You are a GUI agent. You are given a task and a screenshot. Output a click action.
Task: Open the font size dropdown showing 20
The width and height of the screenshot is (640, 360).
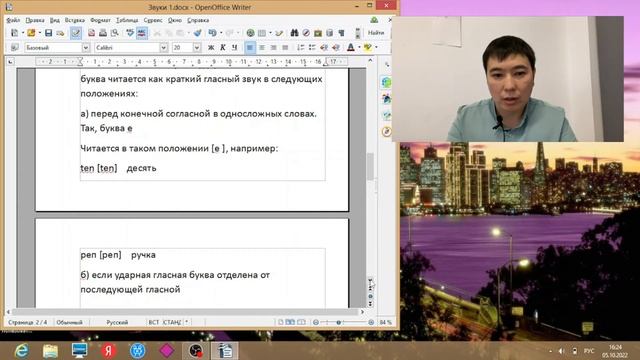click(197, 48)
